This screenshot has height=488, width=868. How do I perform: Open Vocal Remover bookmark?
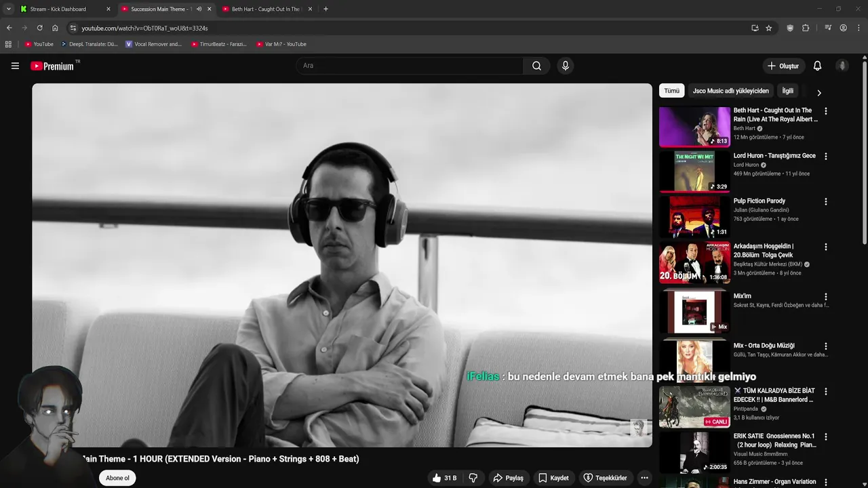154,44
